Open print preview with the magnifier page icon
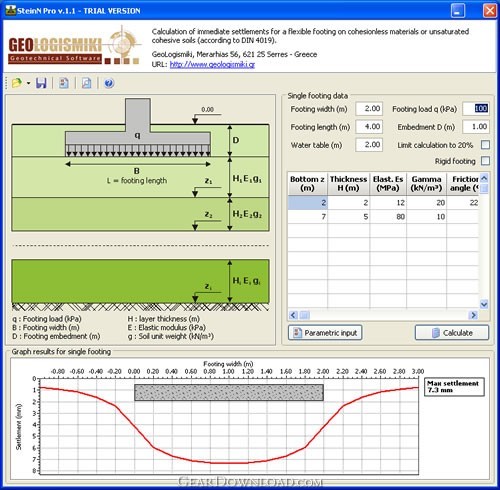The height and width of the screenshot is (490, 500). [86, 83]
